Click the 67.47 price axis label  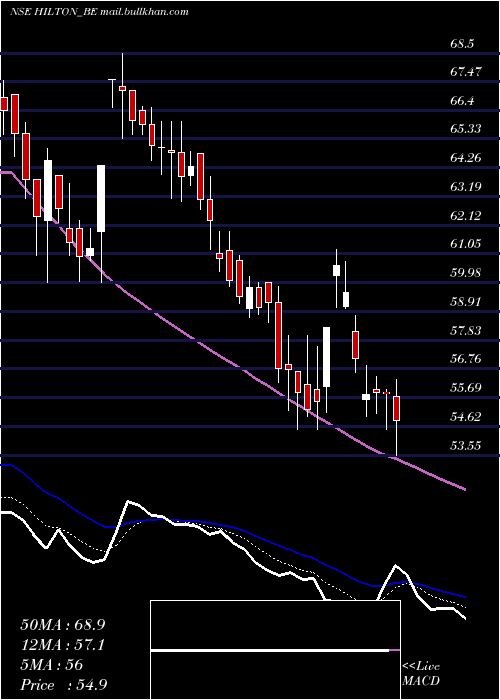pos(466,71)
